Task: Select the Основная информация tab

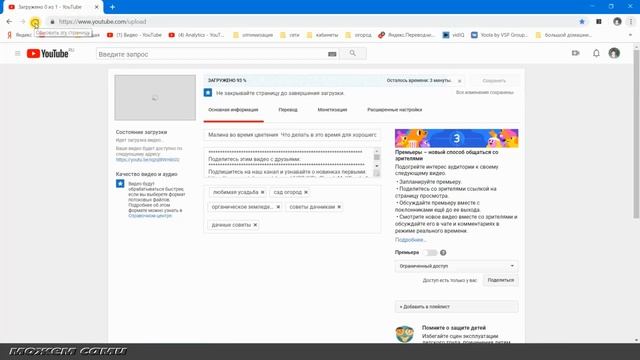Action: pyautogui.click(x=233, y=110)
